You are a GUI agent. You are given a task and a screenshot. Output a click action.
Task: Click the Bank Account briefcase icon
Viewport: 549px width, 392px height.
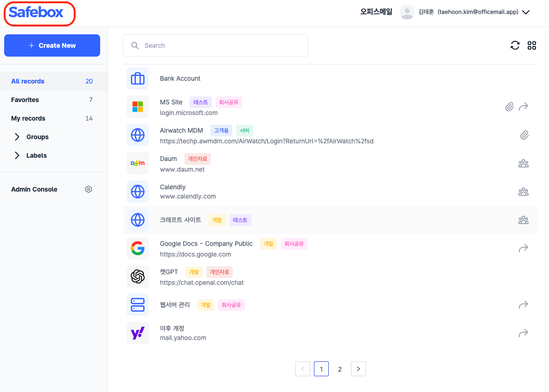coord(138,79)
